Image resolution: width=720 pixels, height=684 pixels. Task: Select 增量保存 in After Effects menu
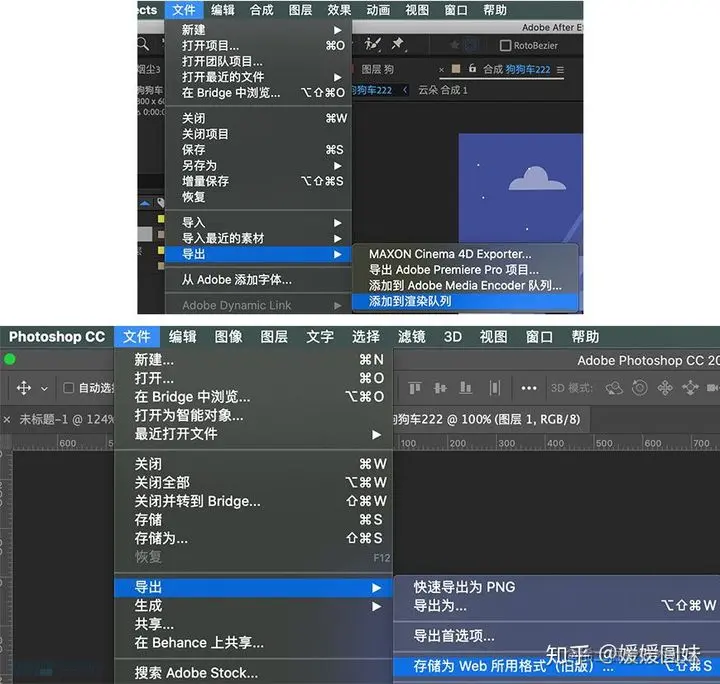(x=258, y=181)
